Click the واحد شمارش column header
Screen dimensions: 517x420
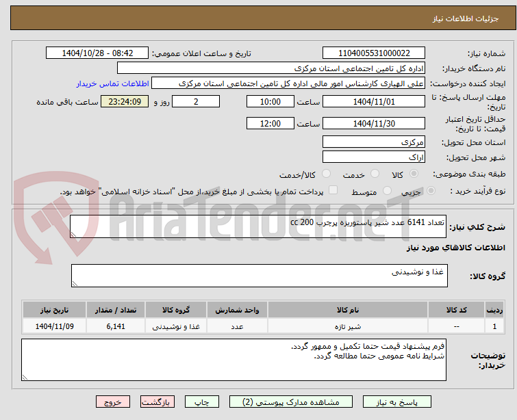coord(237,310)
